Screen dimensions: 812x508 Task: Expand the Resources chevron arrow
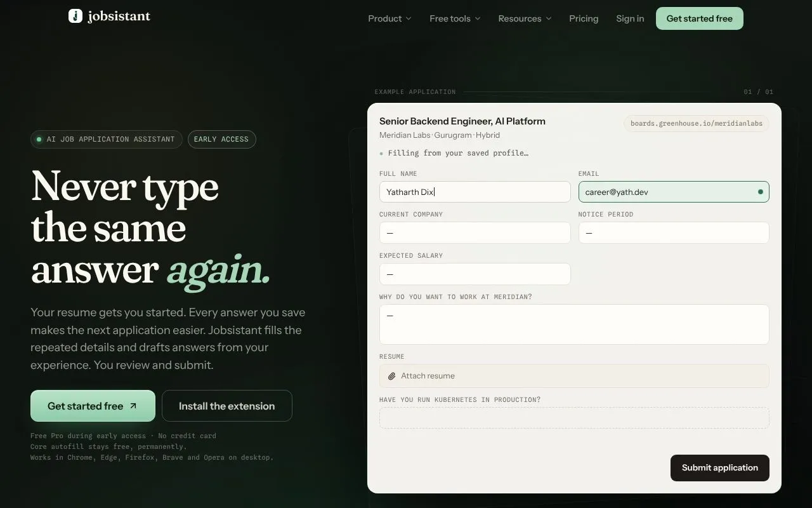point(549,19)
